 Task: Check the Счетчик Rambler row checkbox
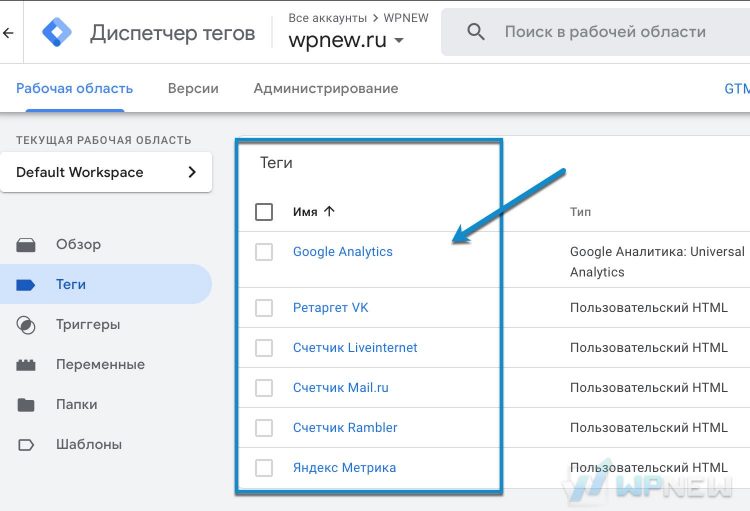pyautogui.click(x=264, y=428)
